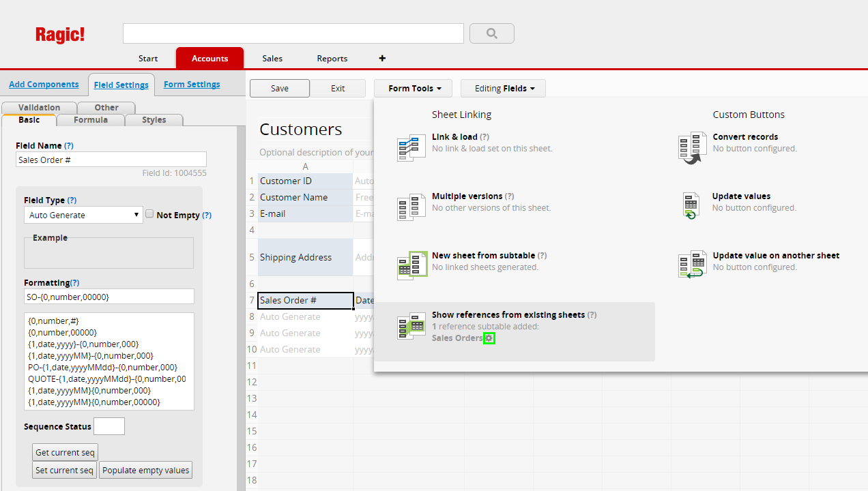Click the Convert records icon
The width and height of the screenshot is (868, 491).
click(693, 147)
